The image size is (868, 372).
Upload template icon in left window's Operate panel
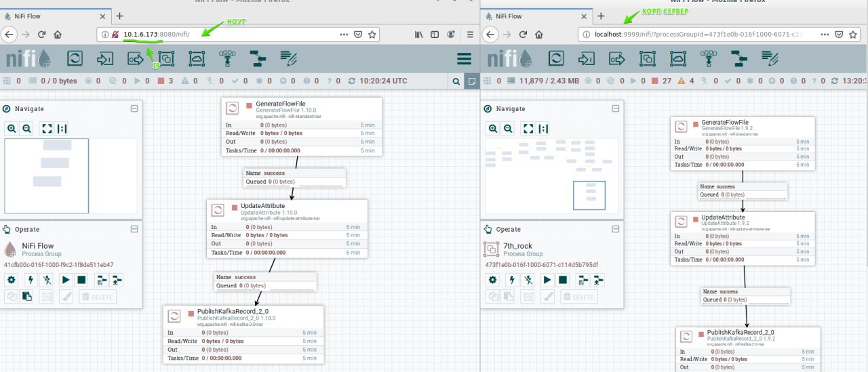[117, 279]
